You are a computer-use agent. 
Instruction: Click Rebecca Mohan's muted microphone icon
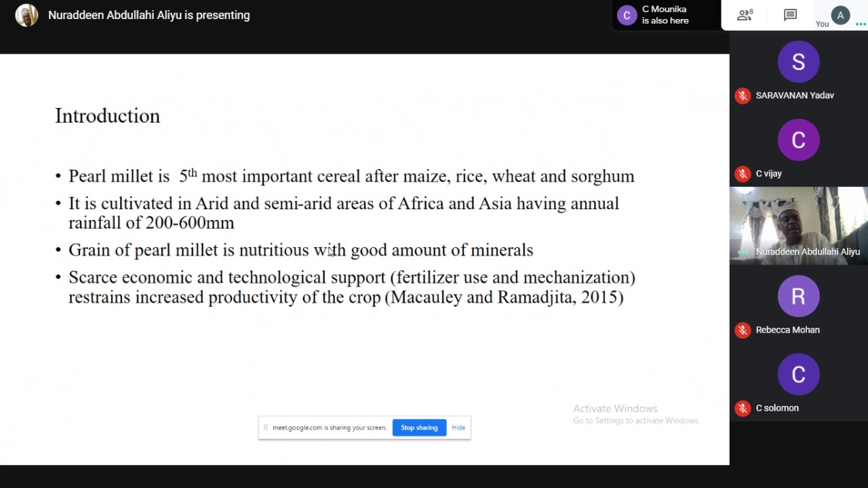click(x=743, y=330)
